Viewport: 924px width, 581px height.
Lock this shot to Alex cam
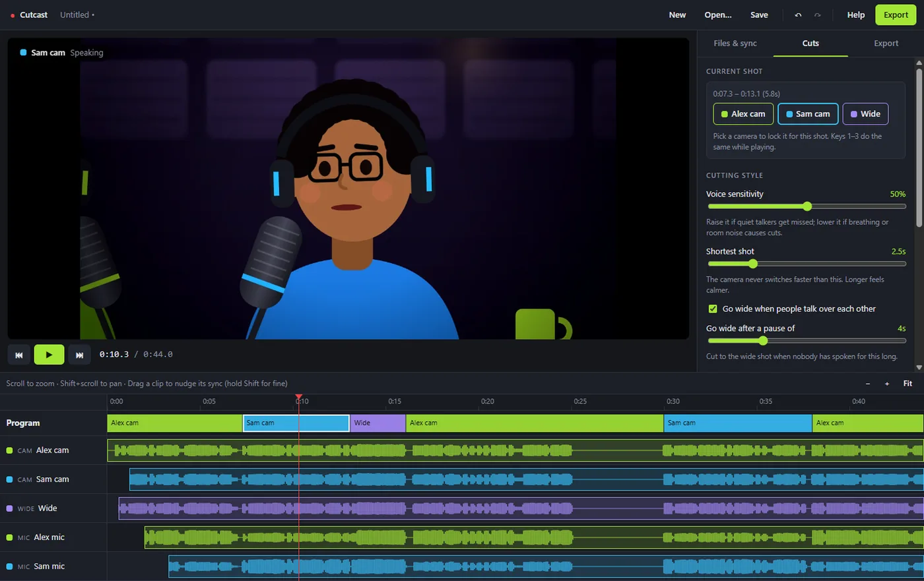[742, 114]
